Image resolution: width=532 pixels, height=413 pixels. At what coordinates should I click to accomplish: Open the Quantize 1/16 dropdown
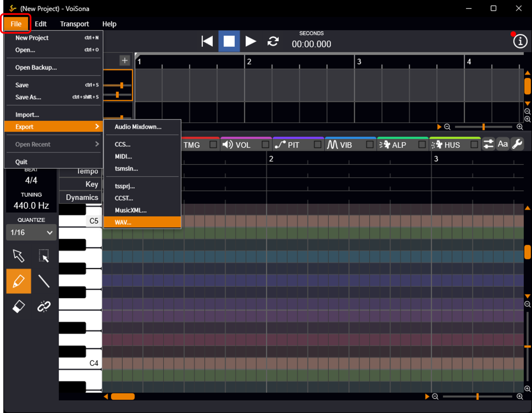click(x=31, y=232)
